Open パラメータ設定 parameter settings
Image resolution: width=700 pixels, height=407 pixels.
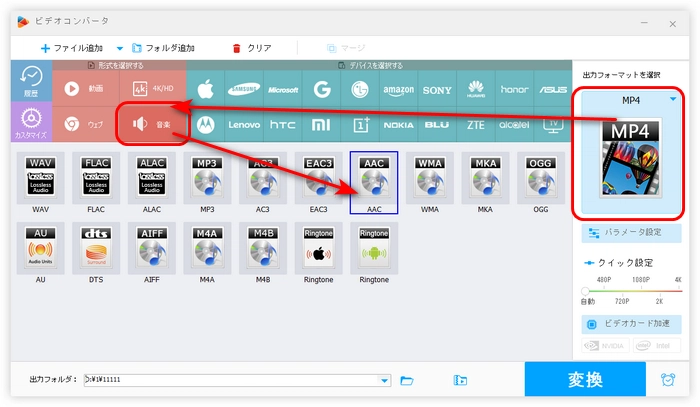pyautogui.click(x=631, y=232)
